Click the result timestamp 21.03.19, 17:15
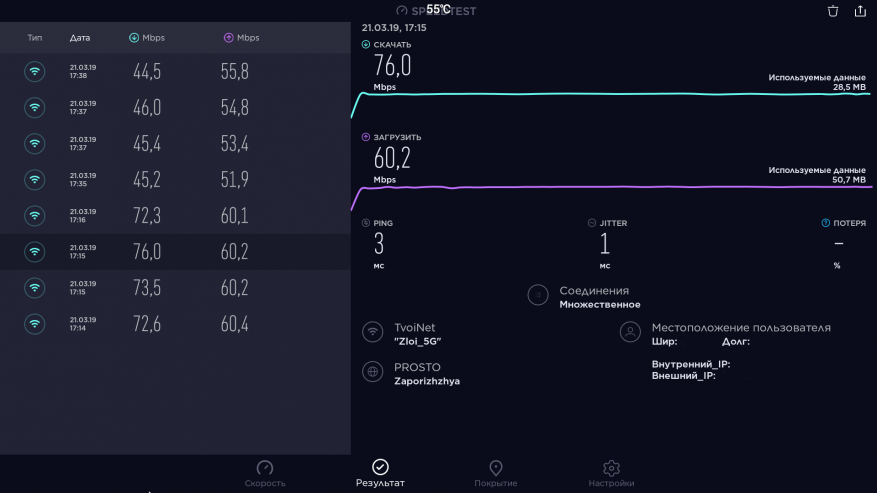 pos(394,27)
